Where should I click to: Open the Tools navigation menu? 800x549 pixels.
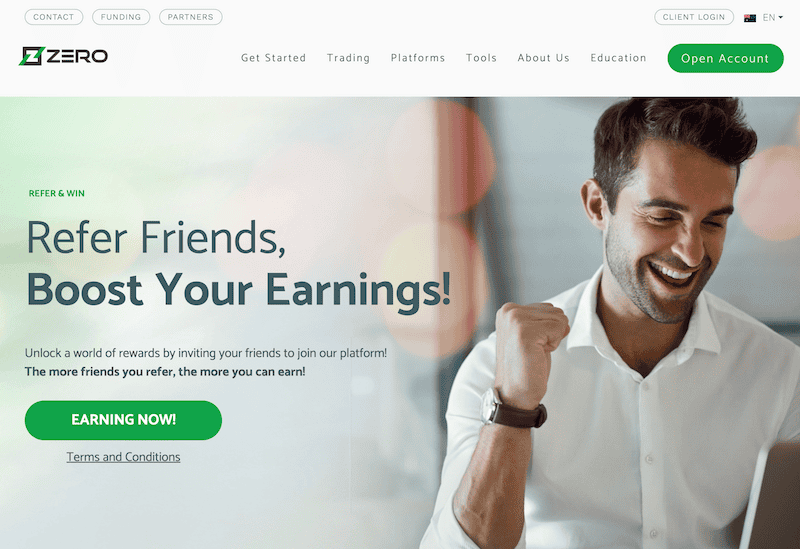[481, 58]
